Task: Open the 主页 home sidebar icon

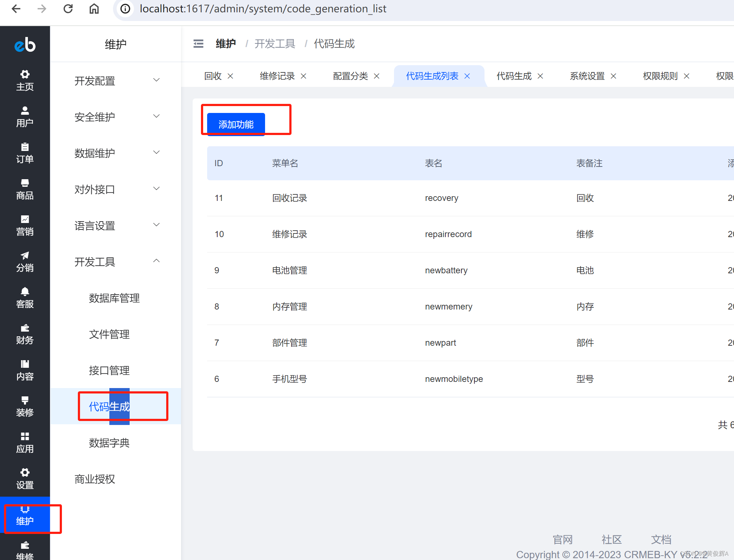Action: coord(25,80)
